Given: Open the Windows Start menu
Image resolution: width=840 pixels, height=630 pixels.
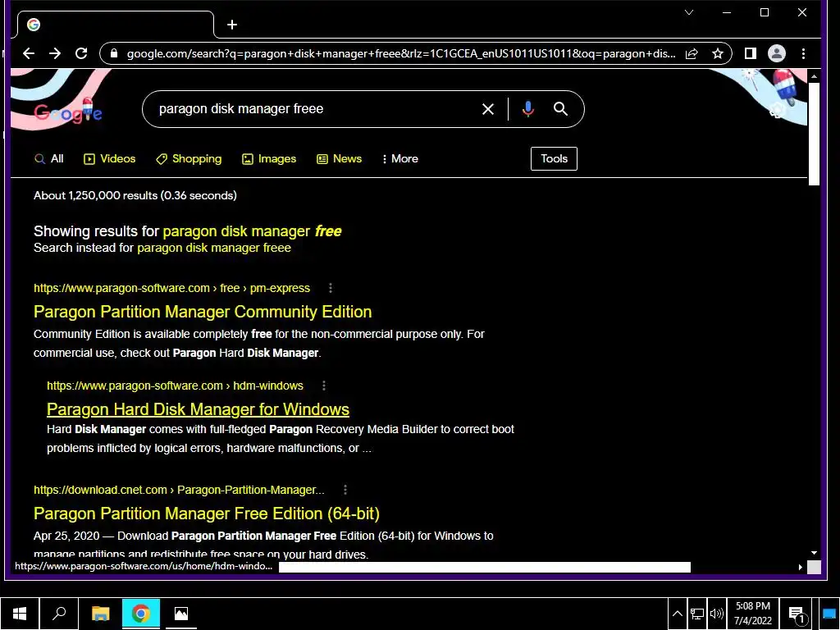Looking at the screenshot, I should (20, 614).
